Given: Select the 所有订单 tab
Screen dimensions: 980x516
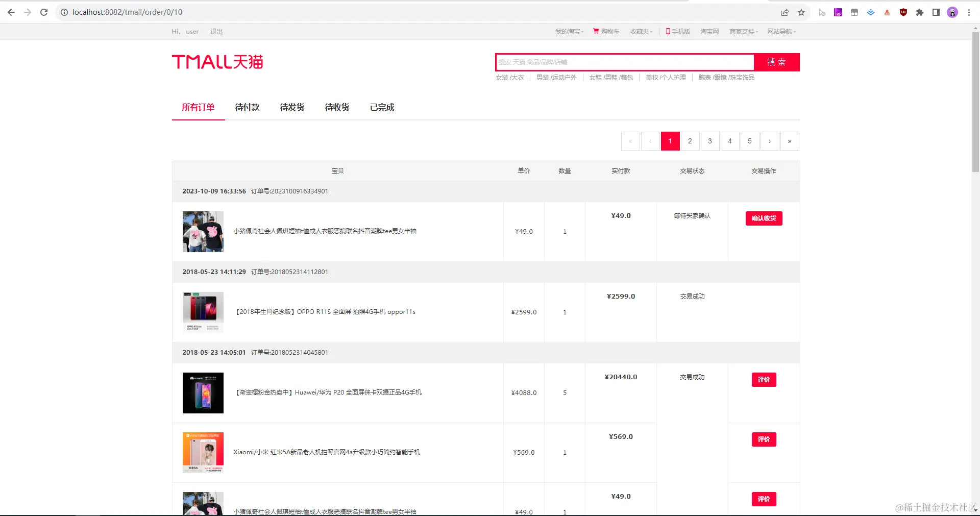Looking at the screenshot, I should coord(198,107).
